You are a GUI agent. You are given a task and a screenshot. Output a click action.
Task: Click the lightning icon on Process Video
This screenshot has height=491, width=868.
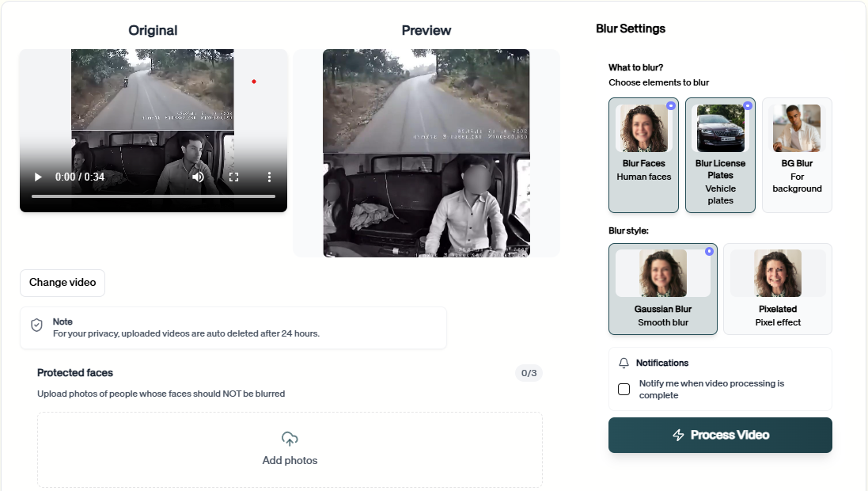click(678, 435)
